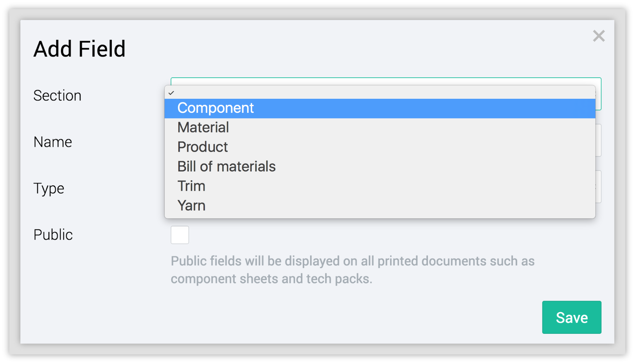Viewport: 635px width, 364px height.
Task: Enable the Public checkbox
Action: point(180,235)
